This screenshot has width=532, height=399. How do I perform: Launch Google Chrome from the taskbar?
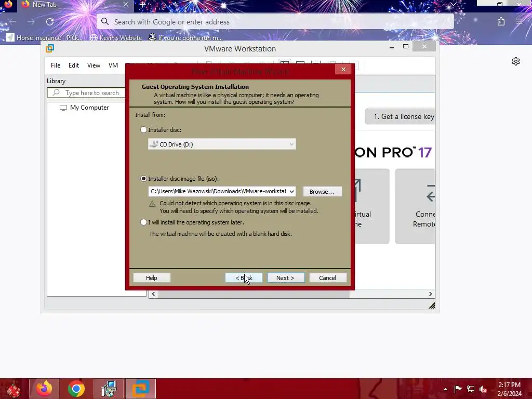[x=76, y=389]
